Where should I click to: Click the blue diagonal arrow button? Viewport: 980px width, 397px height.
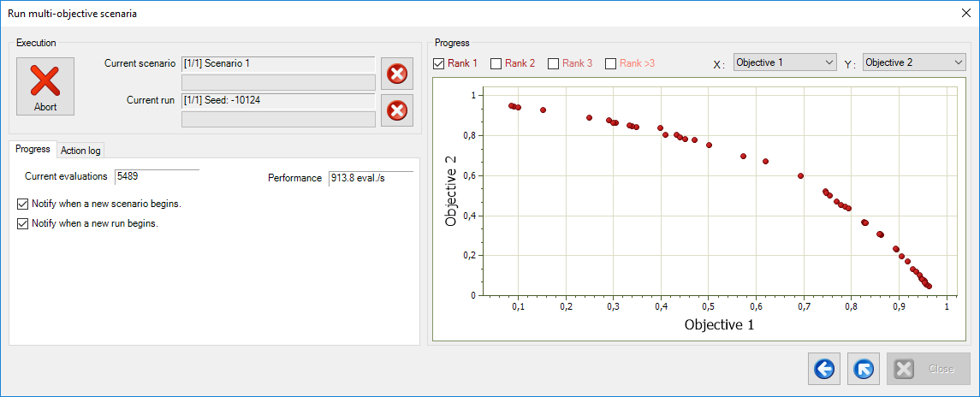(x=864, y=369)
